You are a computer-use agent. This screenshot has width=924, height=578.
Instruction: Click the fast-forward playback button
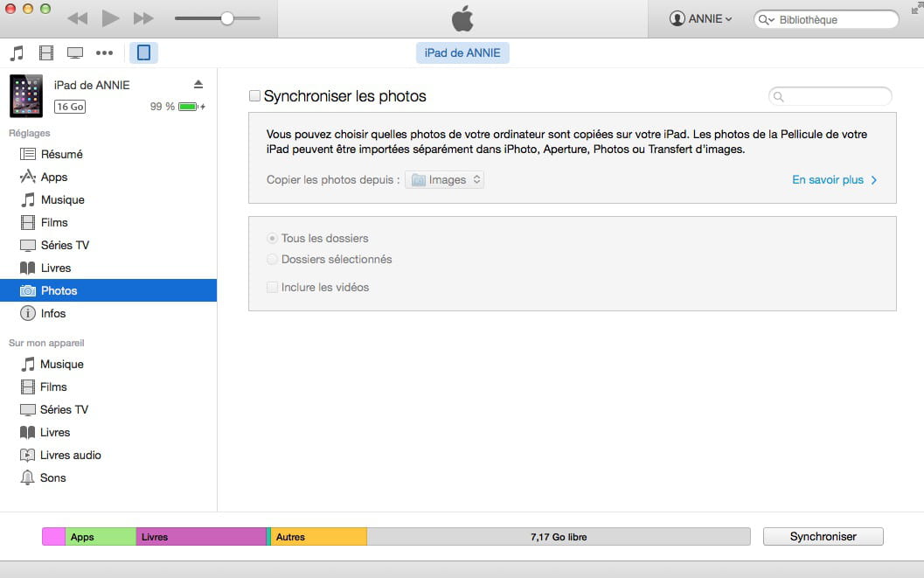coord(143,18)
